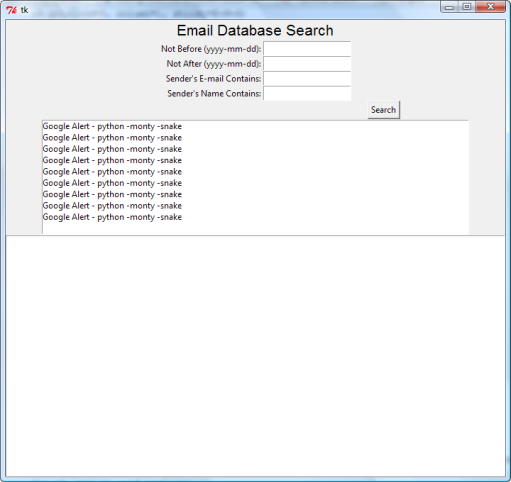Click the 'Sender's E-mail Contains:' label
Image resolution: width=511 pixels, height=482 pixels.
coord(213,79)
